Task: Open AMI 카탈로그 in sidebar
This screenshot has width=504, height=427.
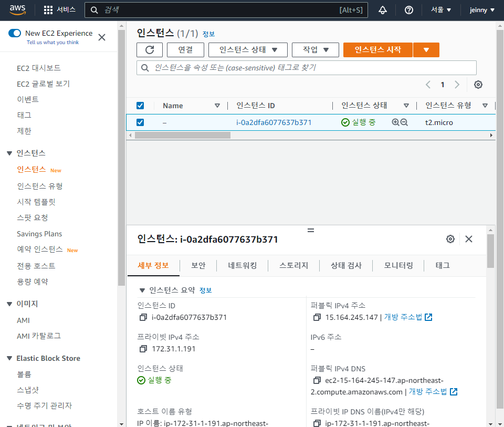Action: [x=39, y=336]
